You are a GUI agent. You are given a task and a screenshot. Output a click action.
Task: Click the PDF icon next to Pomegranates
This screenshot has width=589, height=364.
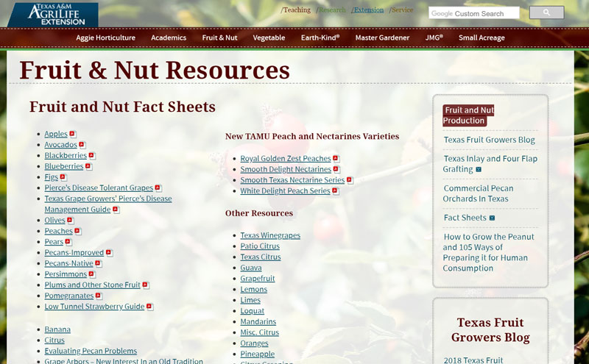coord(99,296)
